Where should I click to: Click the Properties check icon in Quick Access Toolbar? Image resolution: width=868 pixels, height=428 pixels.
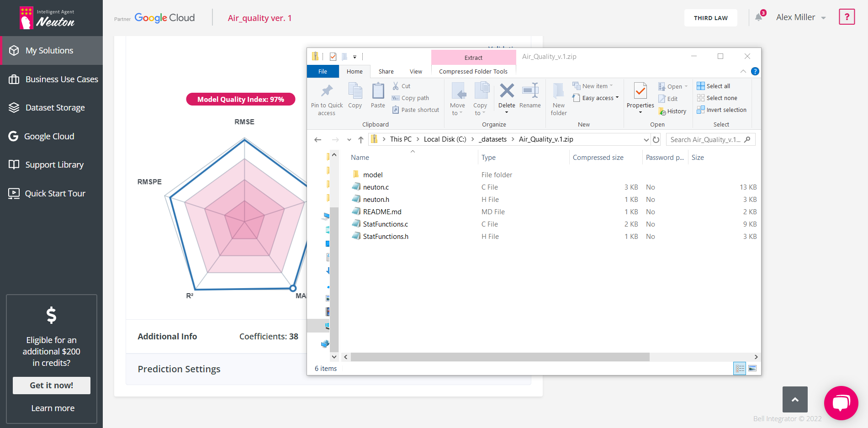coord(333,57)
